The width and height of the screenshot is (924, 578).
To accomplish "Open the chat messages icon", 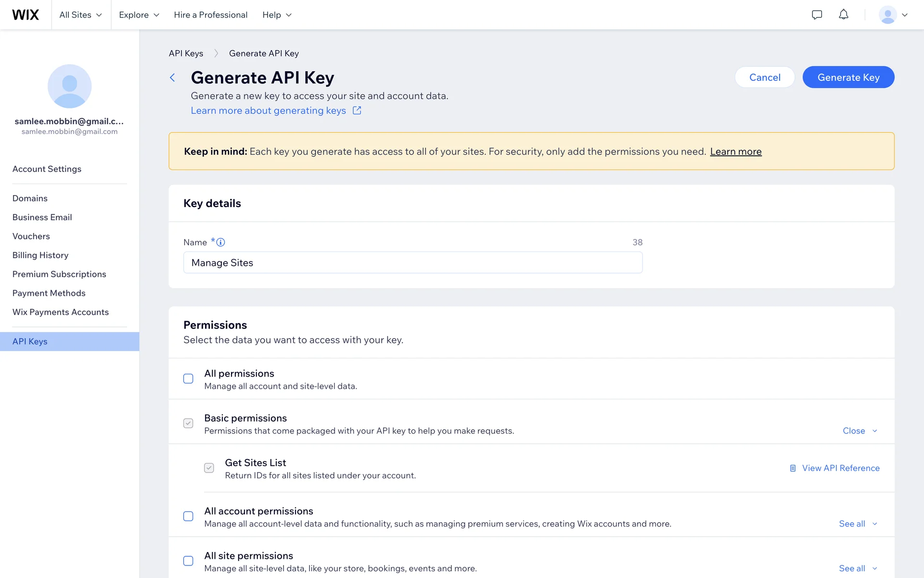I will point(817,14).
